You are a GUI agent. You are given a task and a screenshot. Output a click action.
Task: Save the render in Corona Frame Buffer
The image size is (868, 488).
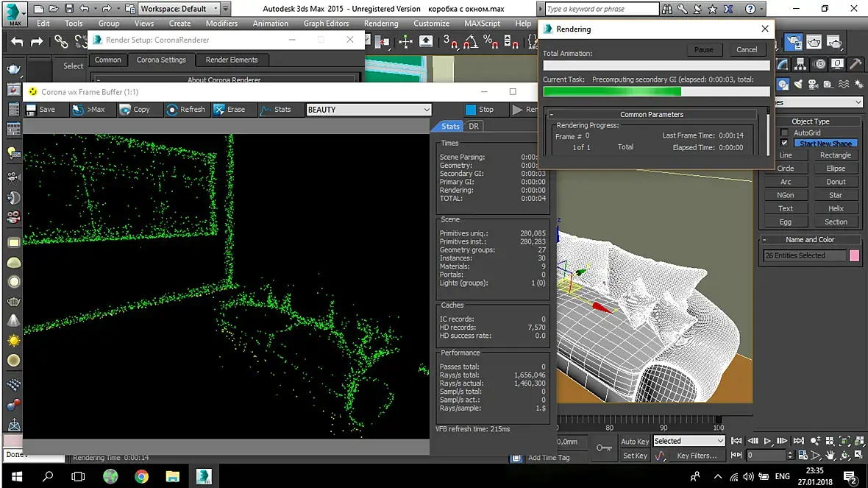point(40,110)
